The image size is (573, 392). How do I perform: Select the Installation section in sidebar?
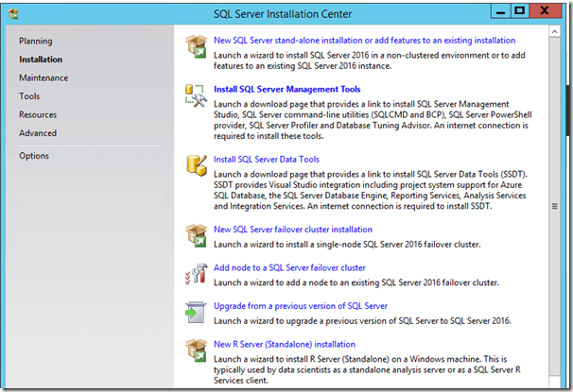point(41,60)
